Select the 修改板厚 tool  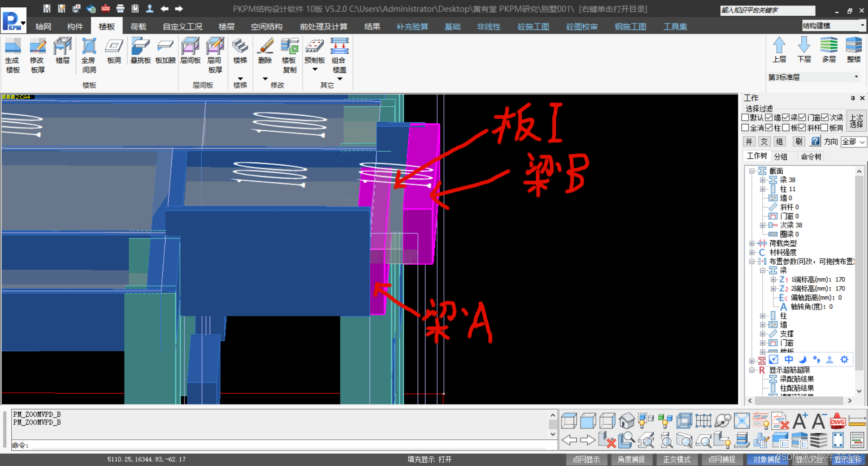[38, 47]
